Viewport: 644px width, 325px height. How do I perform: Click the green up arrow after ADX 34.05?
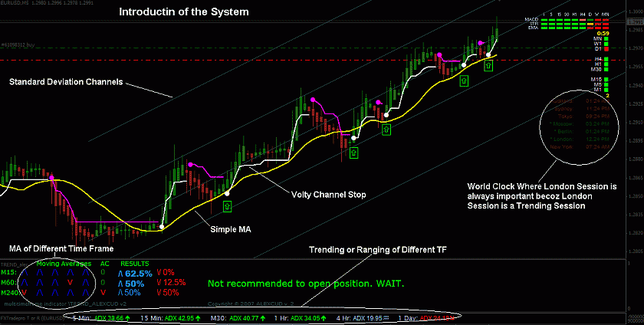tap(324, 317)
